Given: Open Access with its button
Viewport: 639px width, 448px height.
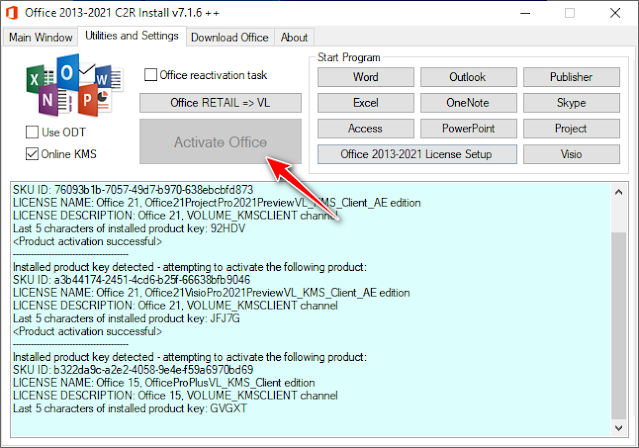Looking at the screenshot, I should pyautogui.click(x=366, y=128).
